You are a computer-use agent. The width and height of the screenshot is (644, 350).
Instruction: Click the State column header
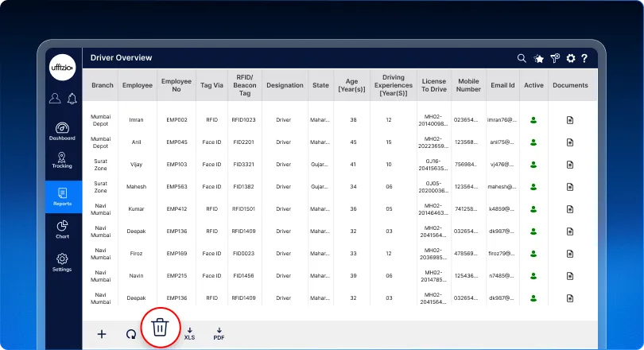320,85
